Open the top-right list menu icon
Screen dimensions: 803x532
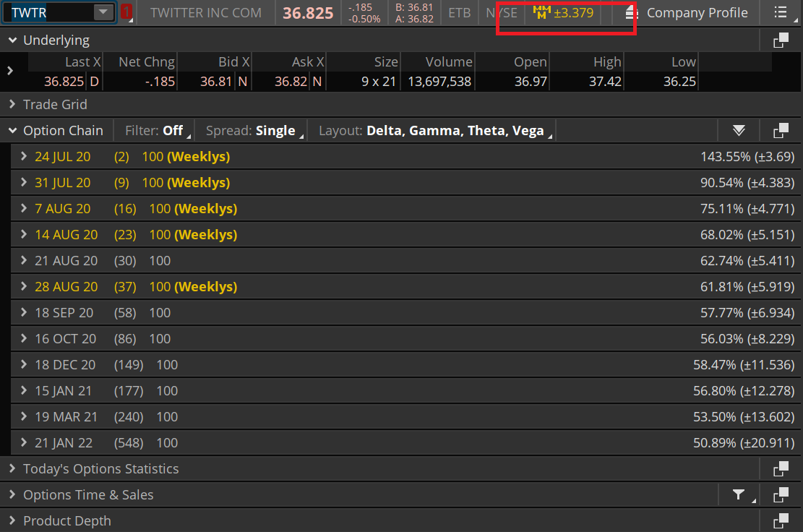pos(781,12)
